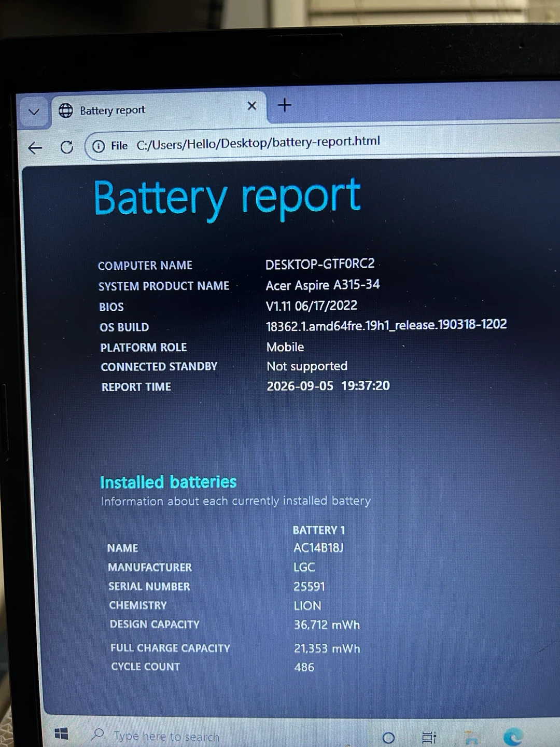This screenshot has height=747, width=560.
Task: Click serial number 25591
Action: (309, 587)
